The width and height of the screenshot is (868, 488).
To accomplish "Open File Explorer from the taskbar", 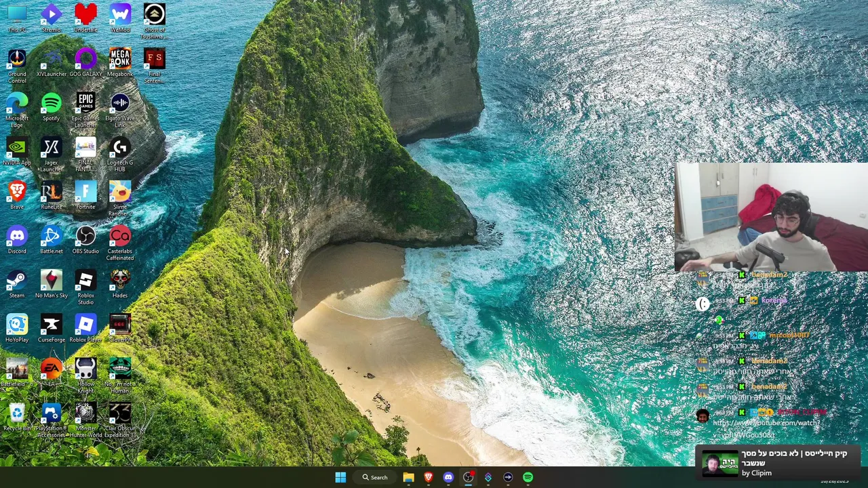I will (408, 477).
